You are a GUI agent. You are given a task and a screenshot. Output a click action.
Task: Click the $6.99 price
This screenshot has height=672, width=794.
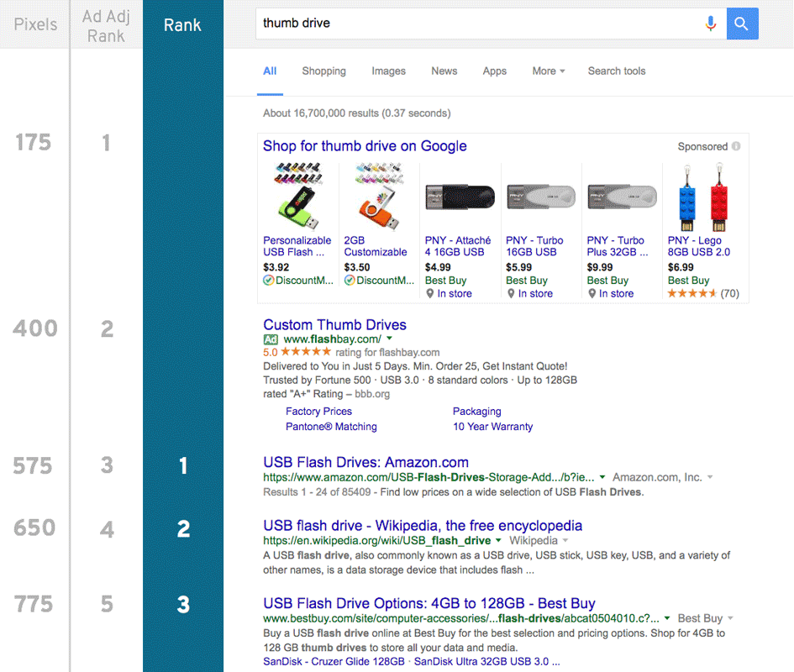coord(681,267)
